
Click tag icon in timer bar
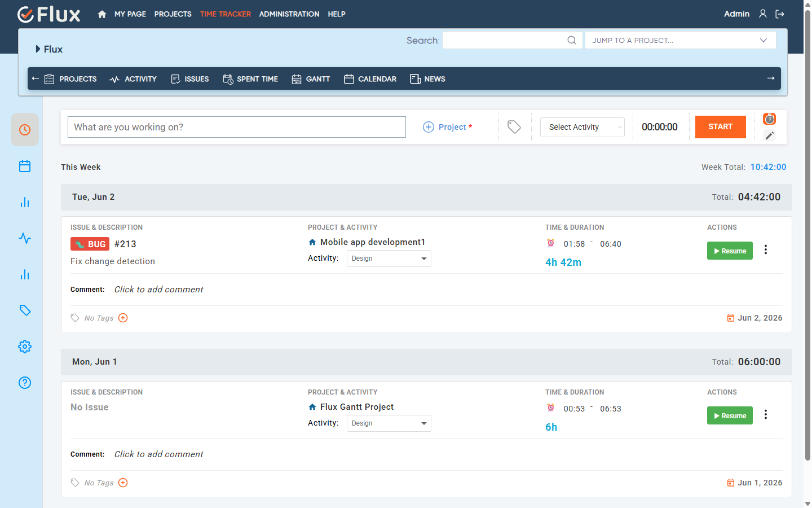[514, 127]
